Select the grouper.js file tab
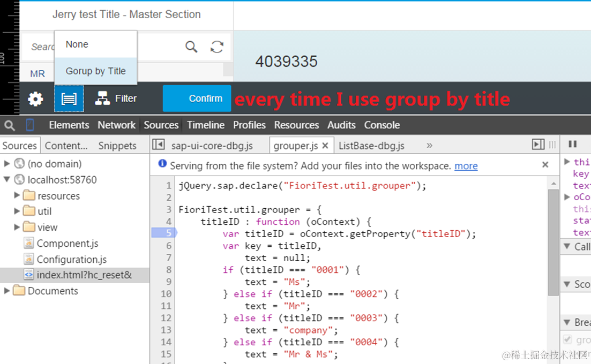The width and height of the screenshot is (591, 364). 296,146
